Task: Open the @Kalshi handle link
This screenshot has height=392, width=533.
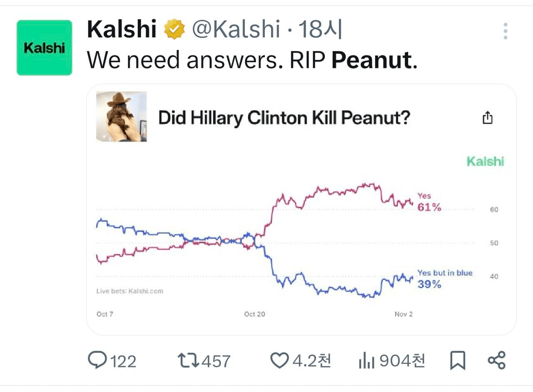Action: tap(235, 30)
